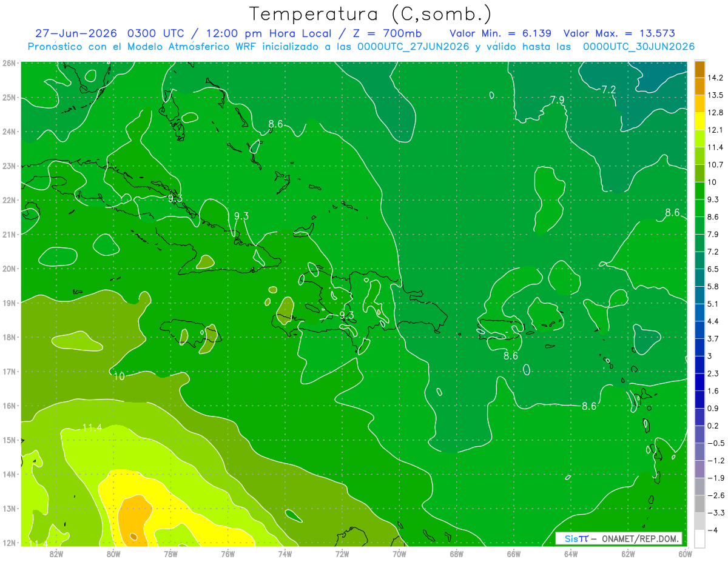Click the "2.3" color scale label
This screenshot has height=562, width=728.
coord(713,373)
